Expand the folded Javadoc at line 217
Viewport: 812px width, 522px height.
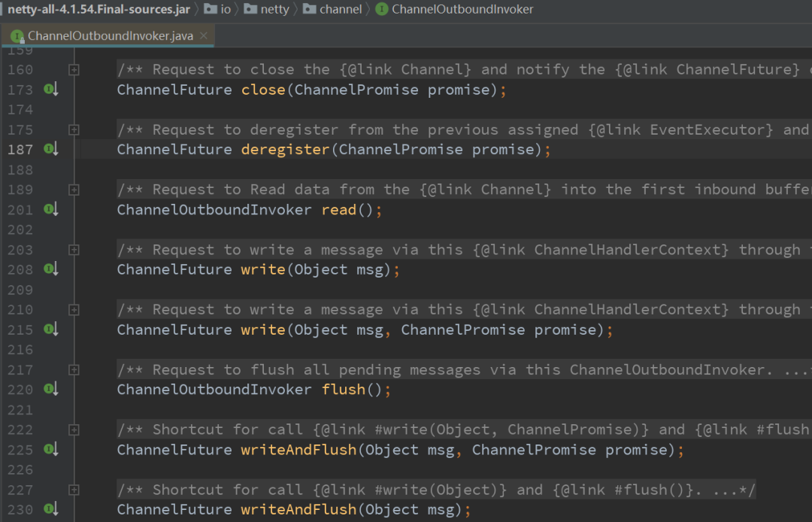click(74, 370)
